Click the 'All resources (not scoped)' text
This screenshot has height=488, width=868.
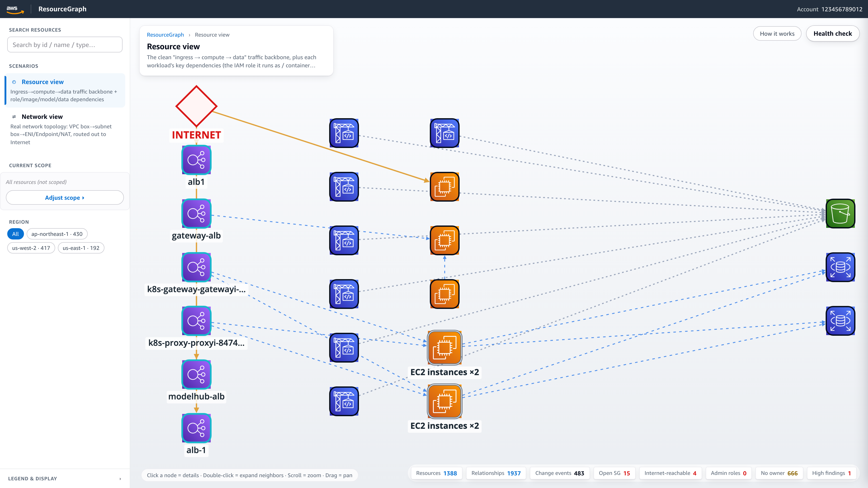coord(36,182)
